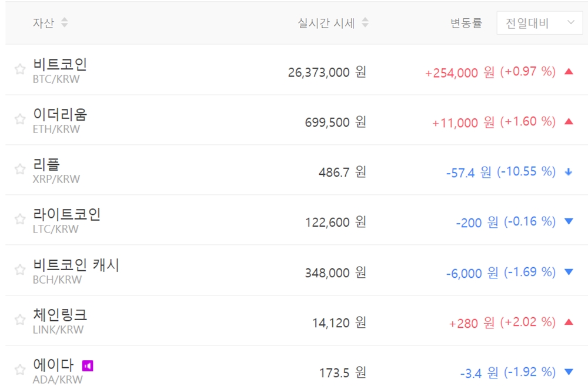Open the 비트코인 asset link
588x392 pixels.
point(60,64)
